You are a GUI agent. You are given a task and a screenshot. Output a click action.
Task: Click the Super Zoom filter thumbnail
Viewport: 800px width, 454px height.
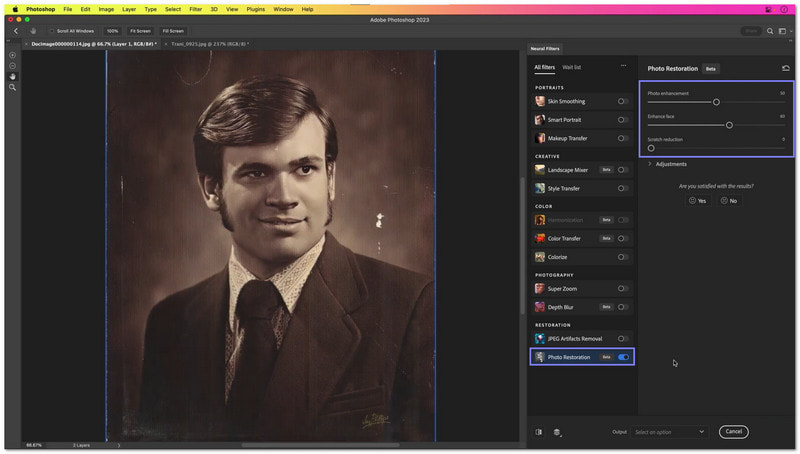click(x=540, y=288)
